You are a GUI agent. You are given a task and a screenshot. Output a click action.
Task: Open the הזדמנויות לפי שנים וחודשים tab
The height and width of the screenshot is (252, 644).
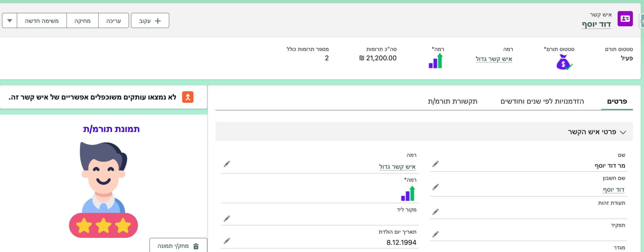click(x=542, y=101)
